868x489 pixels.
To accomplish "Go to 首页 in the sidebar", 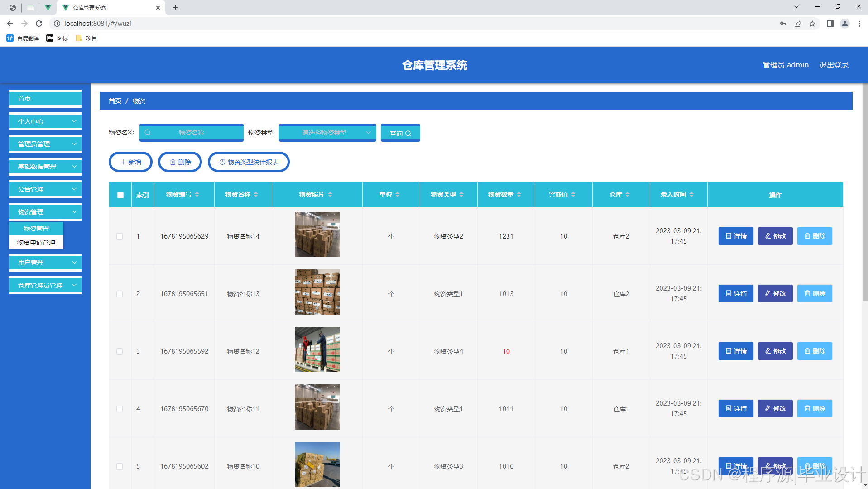I will (45, 99).
